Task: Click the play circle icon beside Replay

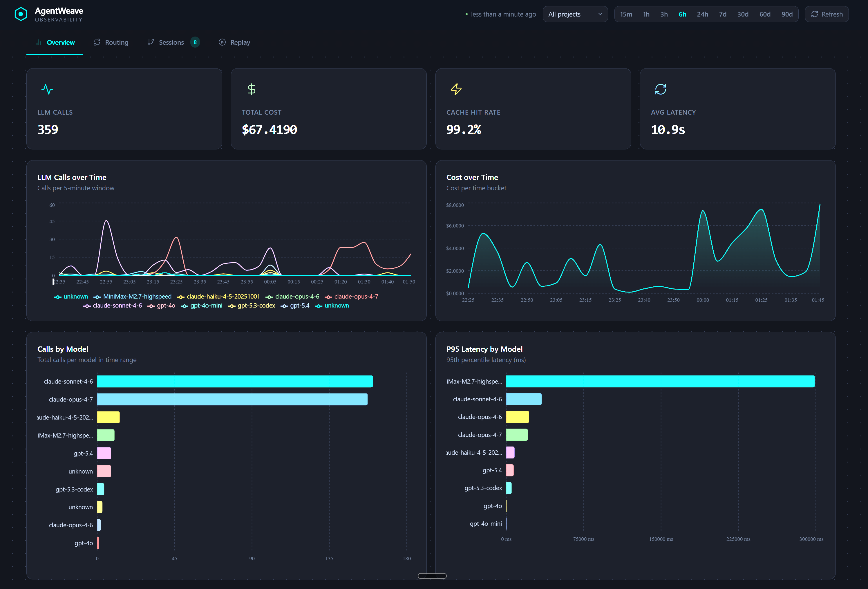Action: [x=222, y=42]
